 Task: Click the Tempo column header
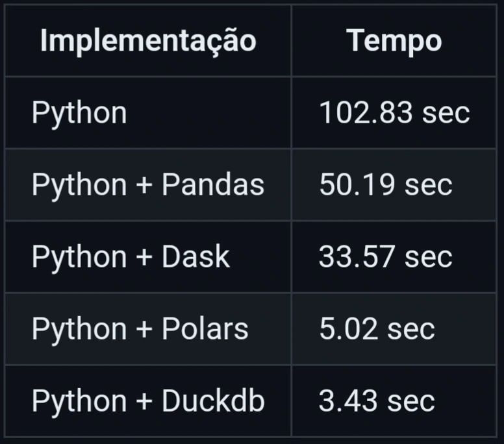click(x=394, y=41)
